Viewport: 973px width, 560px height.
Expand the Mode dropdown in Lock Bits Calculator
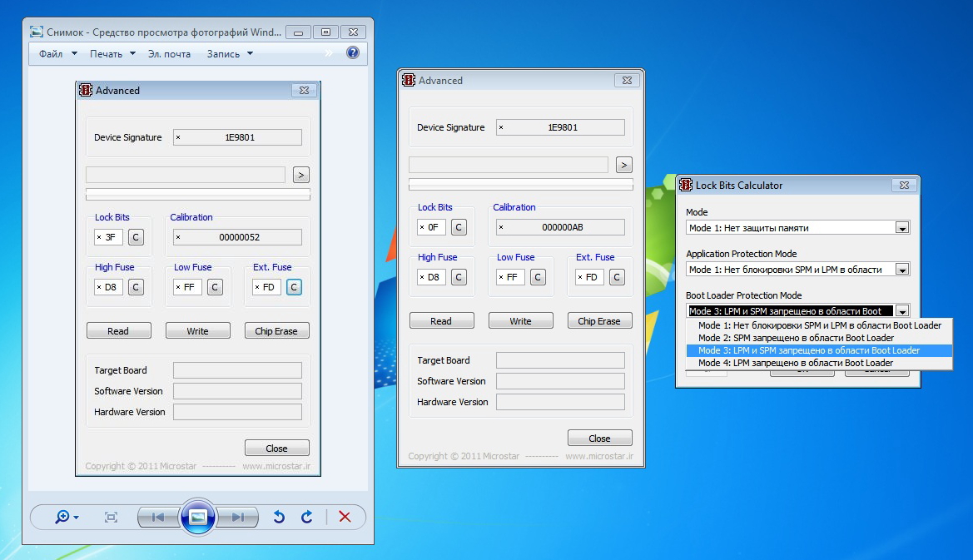point(901,228)
